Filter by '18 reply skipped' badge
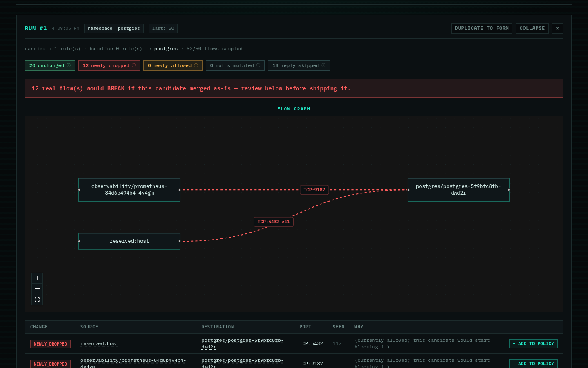The width and height of the screenshot is (588, 368). point(299,65)
